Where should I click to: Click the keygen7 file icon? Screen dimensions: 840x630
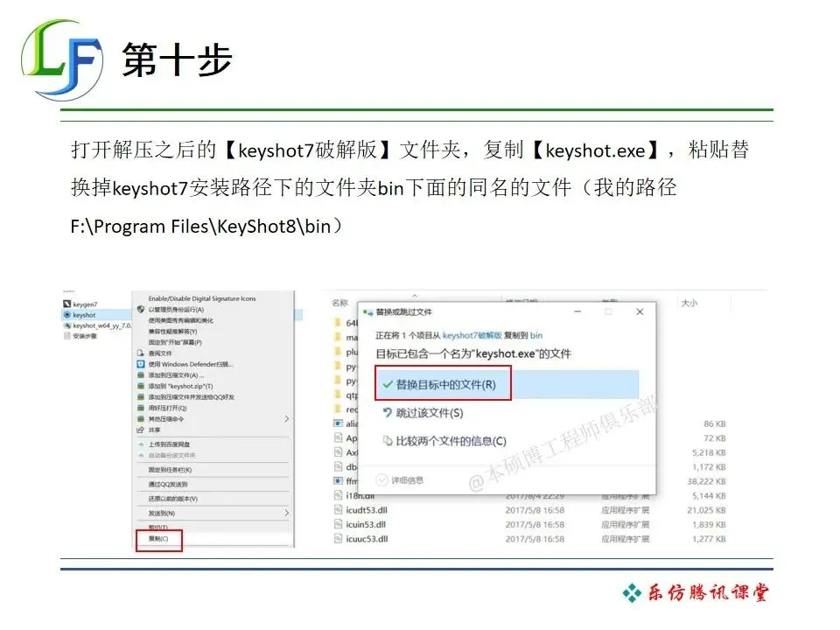67,304
